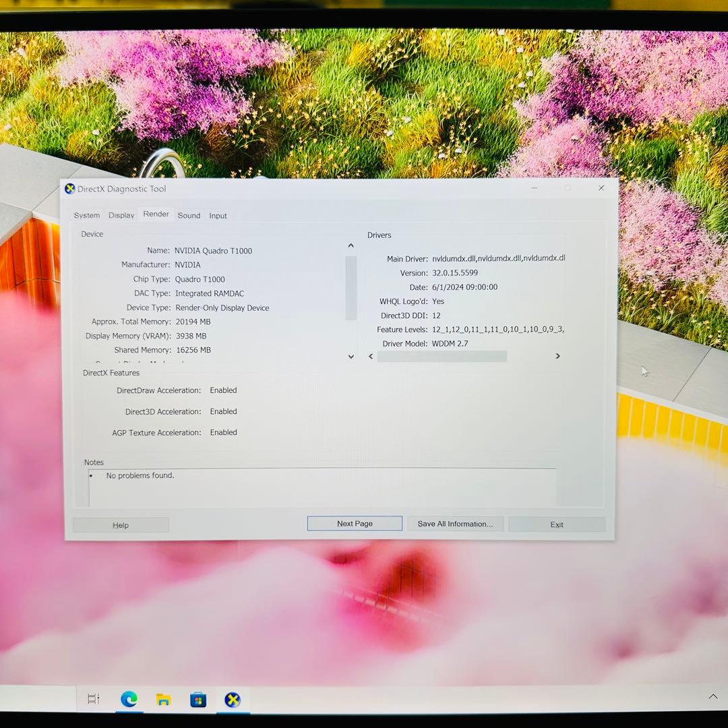
Task: Switch to the System tab
Action: pyautogui.click(x=86, y=215)
